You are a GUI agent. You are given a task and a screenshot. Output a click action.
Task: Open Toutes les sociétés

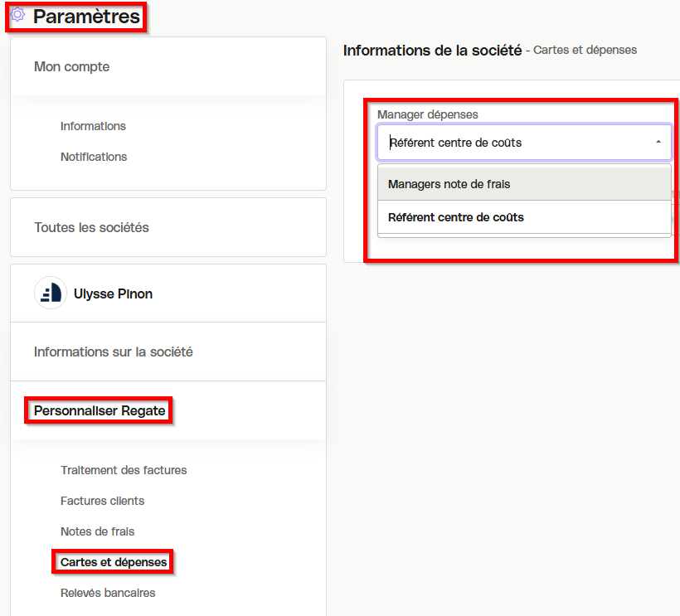91,228
